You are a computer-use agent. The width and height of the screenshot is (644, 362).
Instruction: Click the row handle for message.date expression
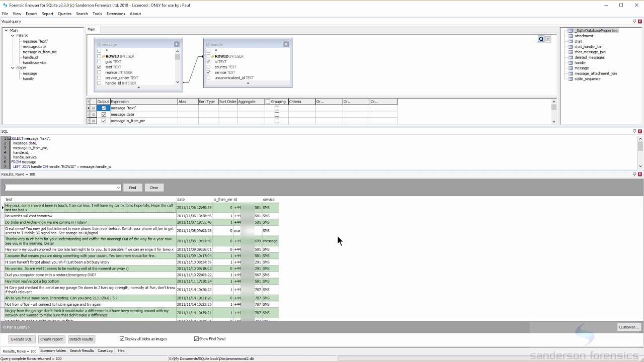tap(93, 115)
